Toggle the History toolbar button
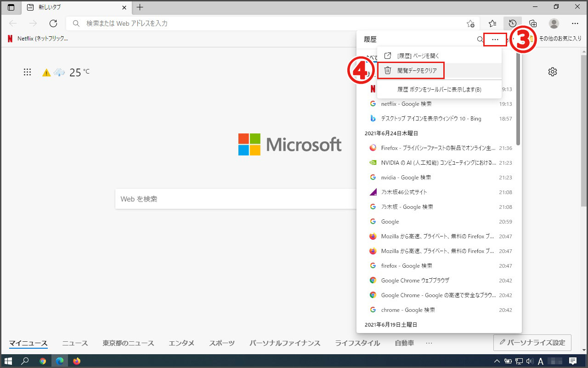This screenshot has width=588, height=368. coord(513,23)
